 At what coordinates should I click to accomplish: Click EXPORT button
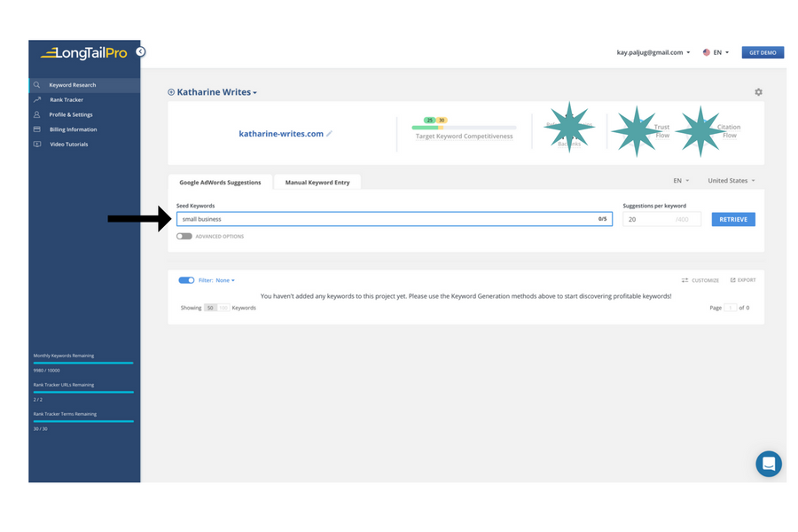coord(743,280)
